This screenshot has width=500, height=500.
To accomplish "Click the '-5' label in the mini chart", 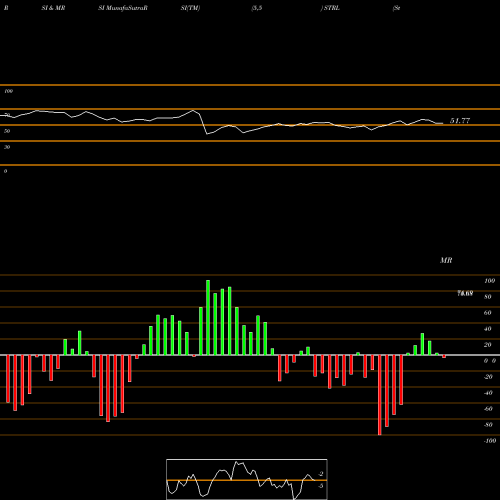I will pos(321,486).
